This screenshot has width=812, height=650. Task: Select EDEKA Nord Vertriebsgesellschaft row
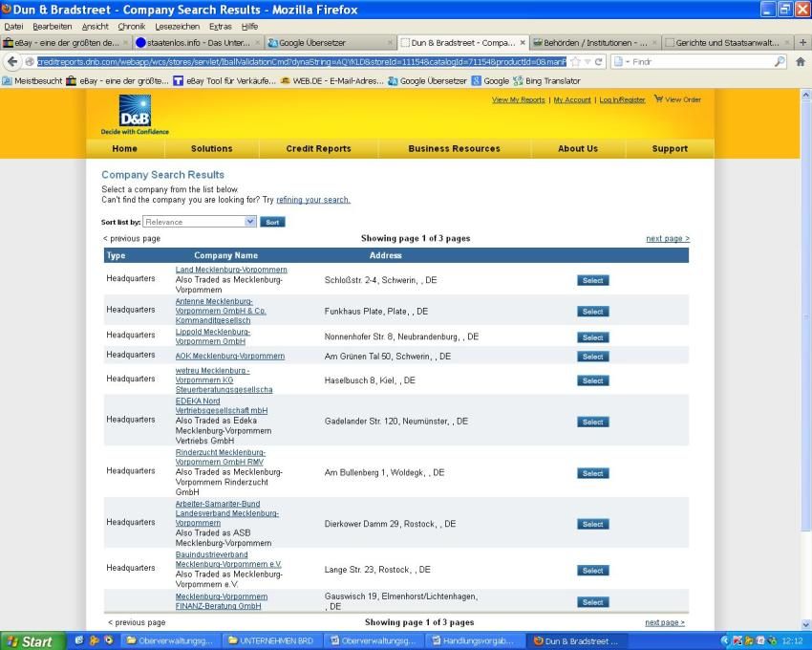[x=593, y=422]
